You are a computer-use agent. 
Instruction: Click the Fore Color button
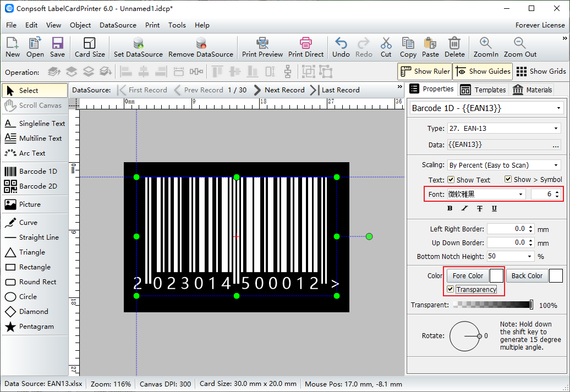[x=468, y=276]
